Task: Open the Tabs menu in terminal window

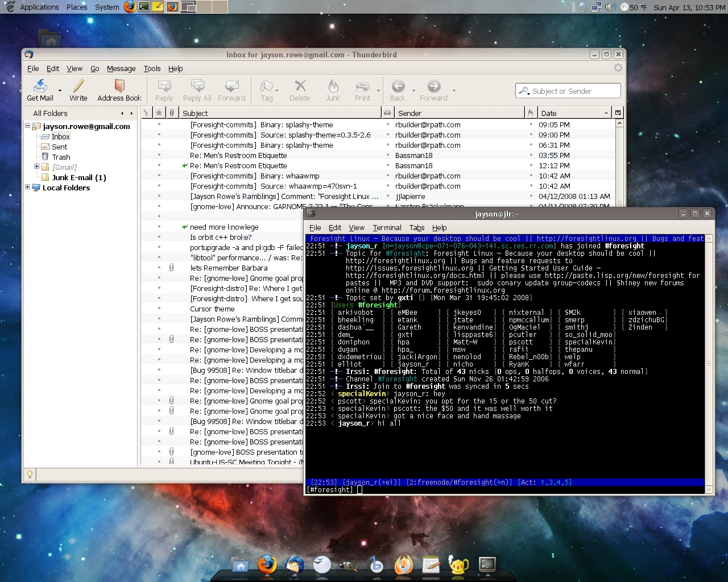Action: coord(417,227)
